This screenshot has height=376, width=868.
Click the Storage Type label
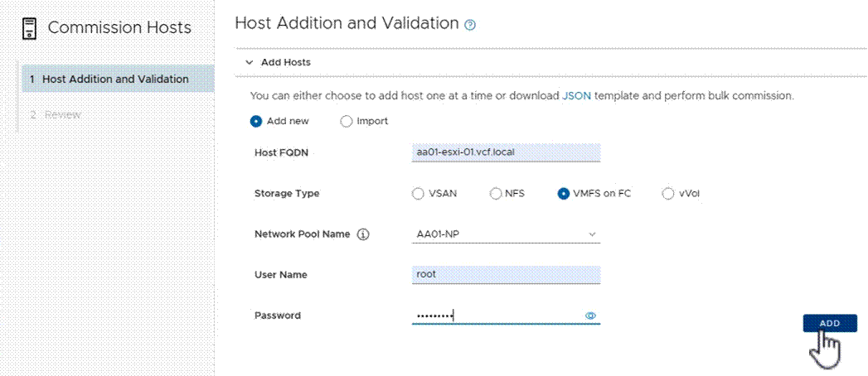click(287, 194)
